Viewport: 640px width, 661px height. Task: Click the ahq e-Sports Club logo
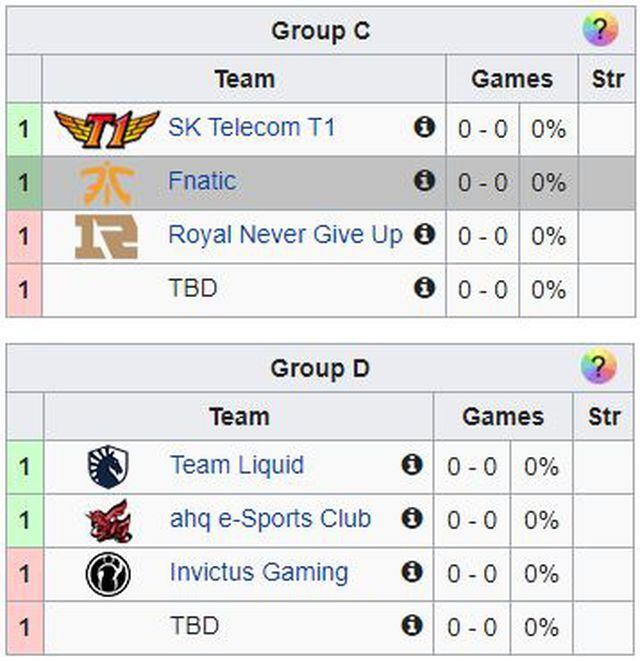108,520
